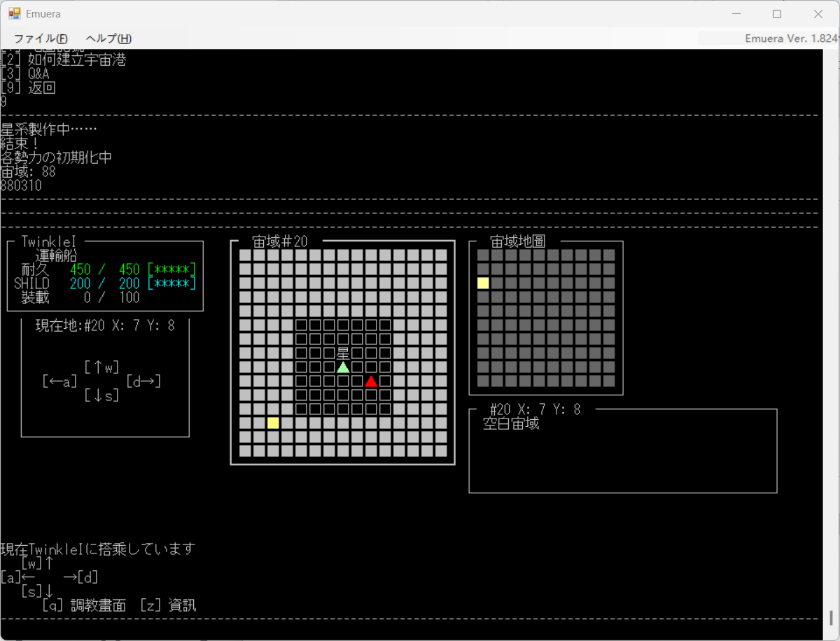
Task: Click yellow highlighted cell in 宙域地圖 minimap
Action: click(x=483, y=283)
